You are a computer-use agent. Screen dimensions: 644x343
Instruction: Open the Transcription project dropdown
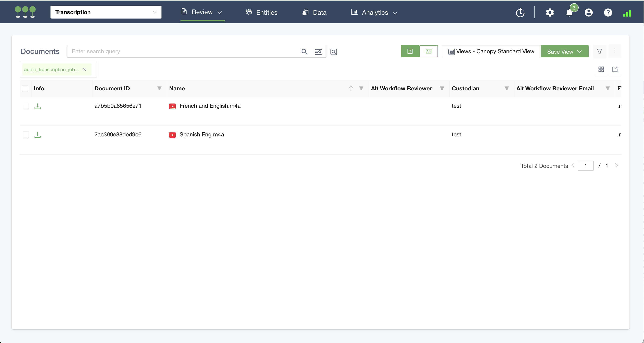coord(106,12)
